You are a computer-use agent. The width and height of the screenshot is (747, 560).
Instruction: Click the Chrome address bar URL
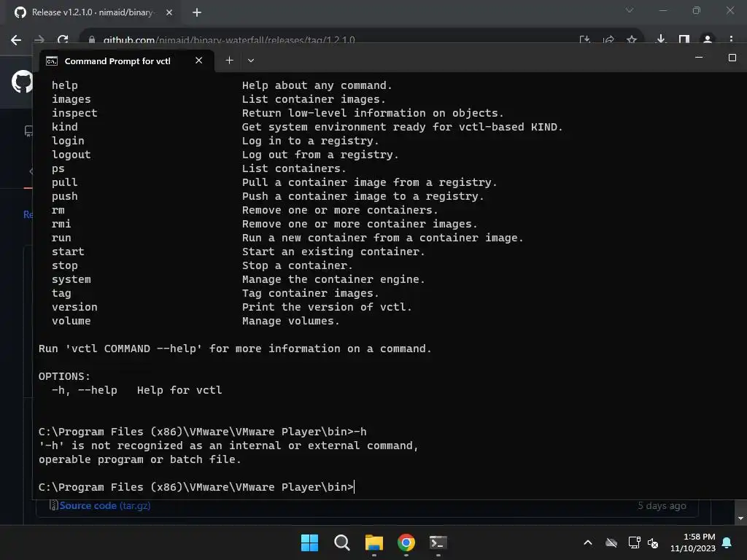click(x=229, y=40)
